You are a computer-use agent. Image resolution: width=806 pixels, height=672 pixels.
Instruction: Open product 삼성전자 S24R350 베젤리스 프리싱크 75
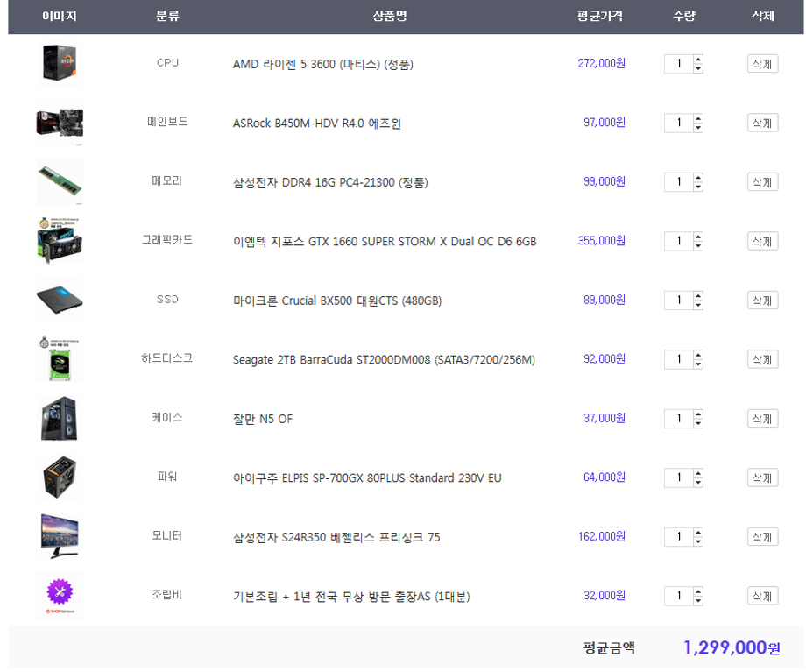[x=336, y=537]
